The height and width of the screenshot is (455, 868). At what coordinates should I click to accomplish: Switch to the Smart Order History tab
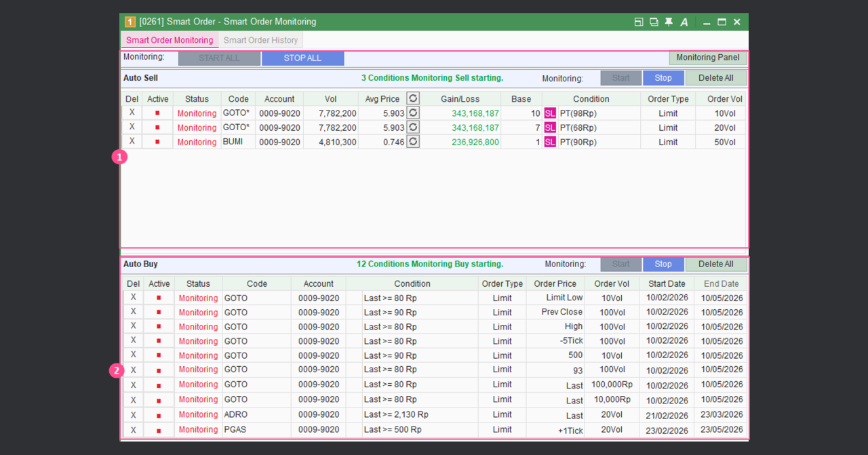pos(260,40)
